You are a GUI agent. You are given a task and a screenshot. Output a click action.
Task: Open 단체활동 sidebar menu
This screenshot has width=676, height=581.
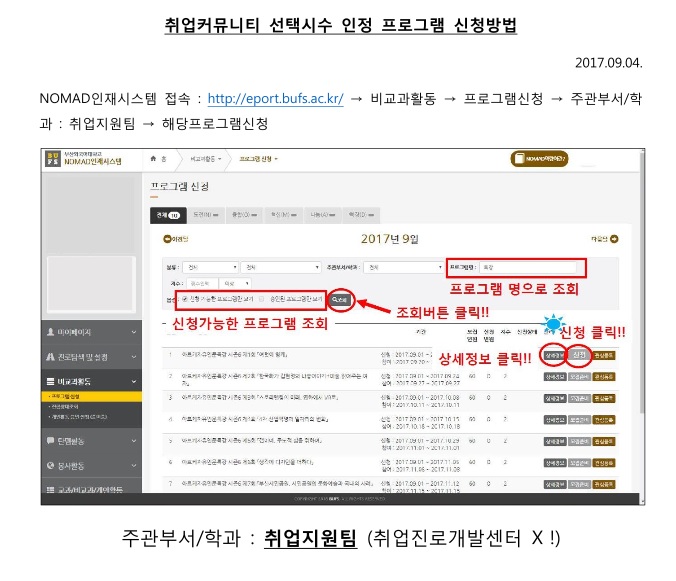88,439
